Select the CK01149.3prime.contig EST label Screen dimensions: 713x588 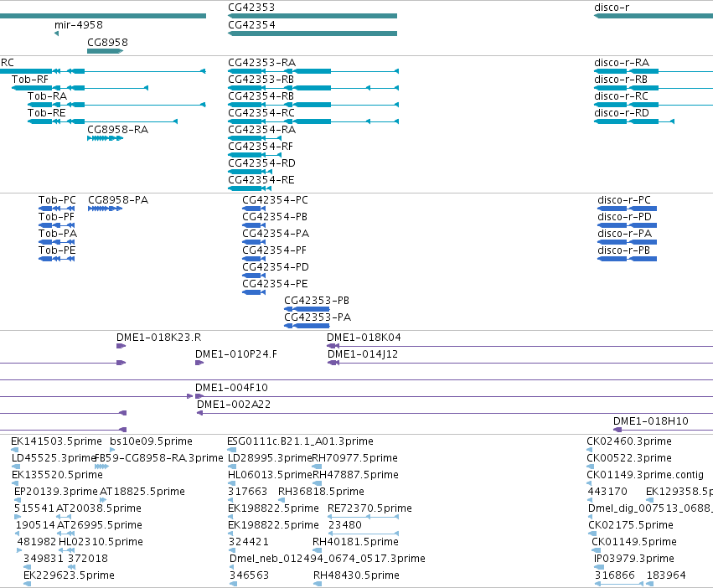(645, 476)
